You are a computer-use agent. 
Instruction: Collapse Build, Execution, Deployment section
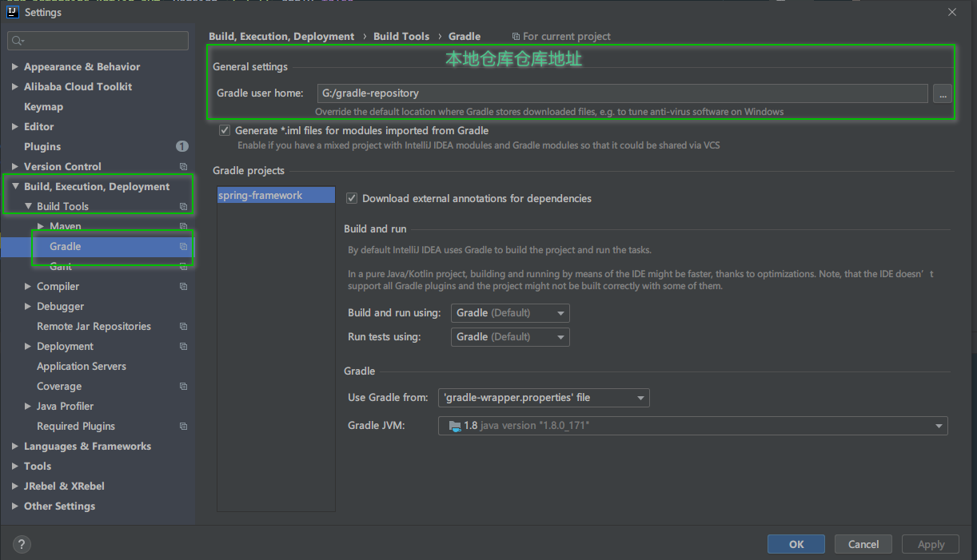pyautogui.click(x=15, y=187)
